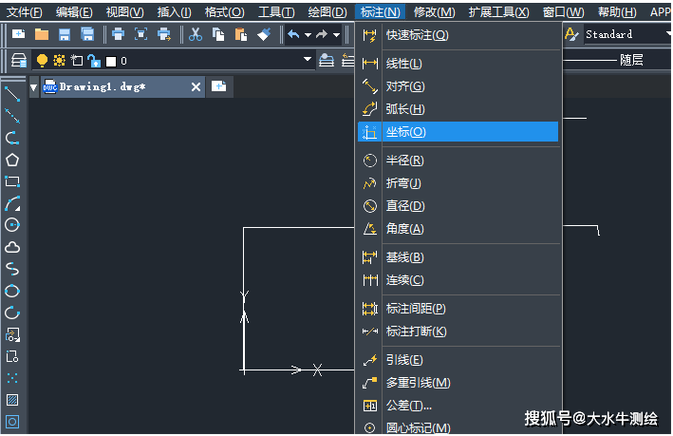
Task: Click the new drawing icon in toolbar
Action: (18, 34)
